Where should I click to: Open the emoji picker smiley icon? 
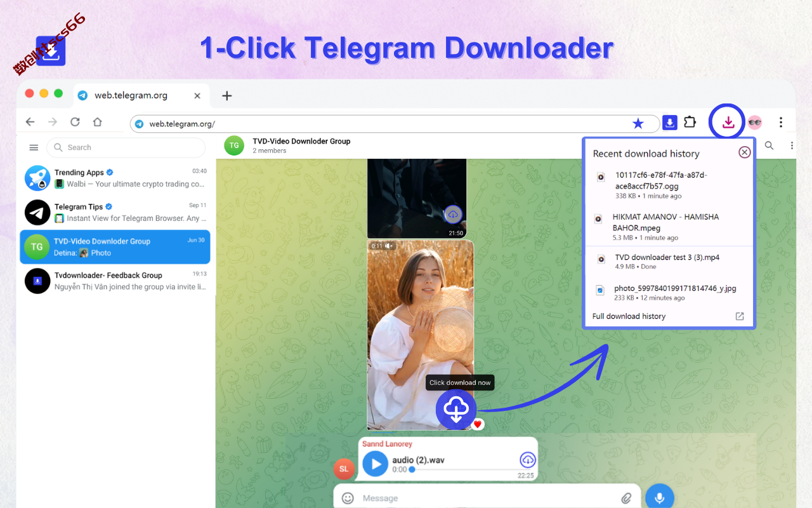tap(348, 498)
